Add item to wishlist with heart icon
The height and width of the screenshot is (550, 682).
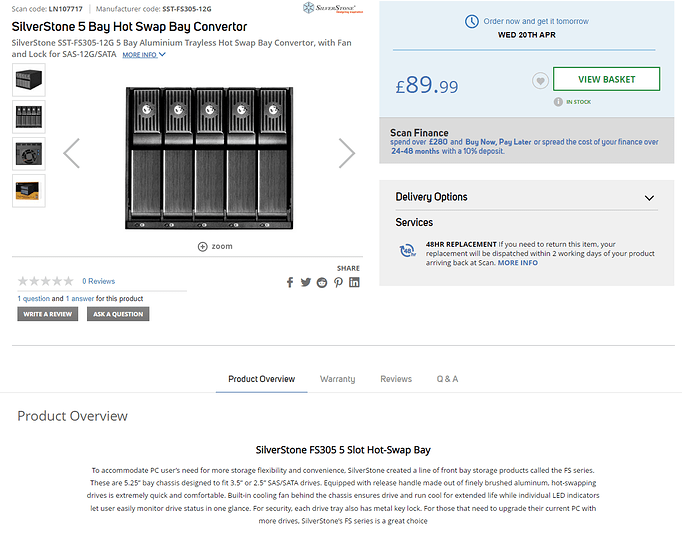[x=540, y=81]
